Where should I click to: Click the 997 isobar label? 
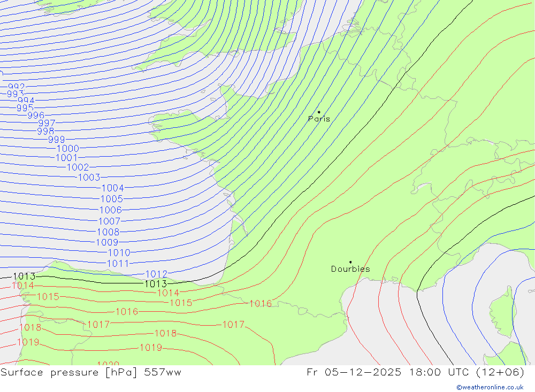click(47, 123)
